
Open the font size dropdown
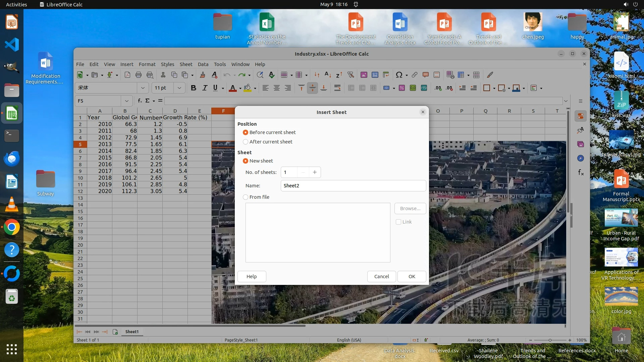[x=179, y=88]
